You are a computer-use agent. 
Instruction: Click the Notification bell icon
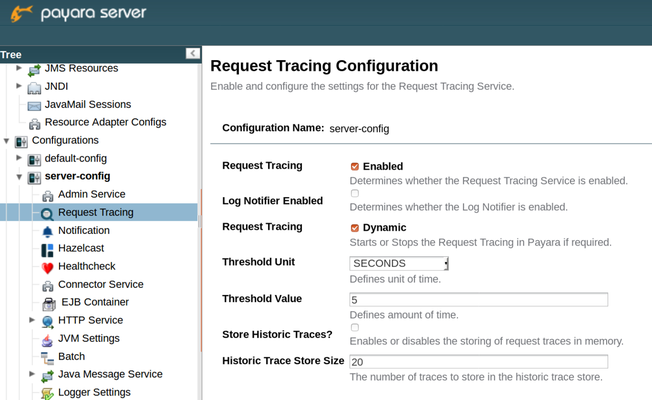(47, 231)
